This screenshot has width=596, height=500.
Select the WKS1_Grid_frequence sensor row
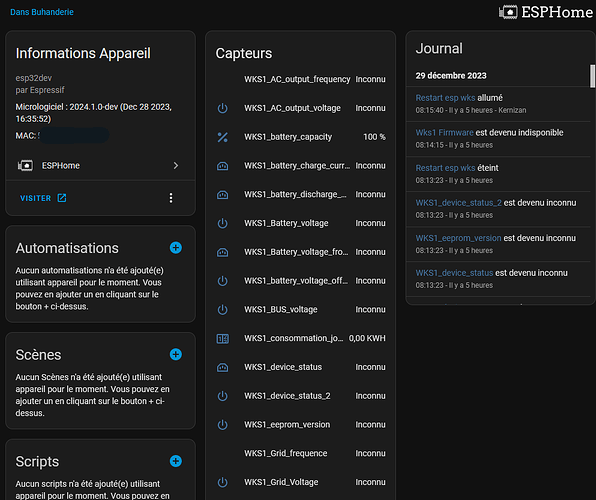pos(300,453)
